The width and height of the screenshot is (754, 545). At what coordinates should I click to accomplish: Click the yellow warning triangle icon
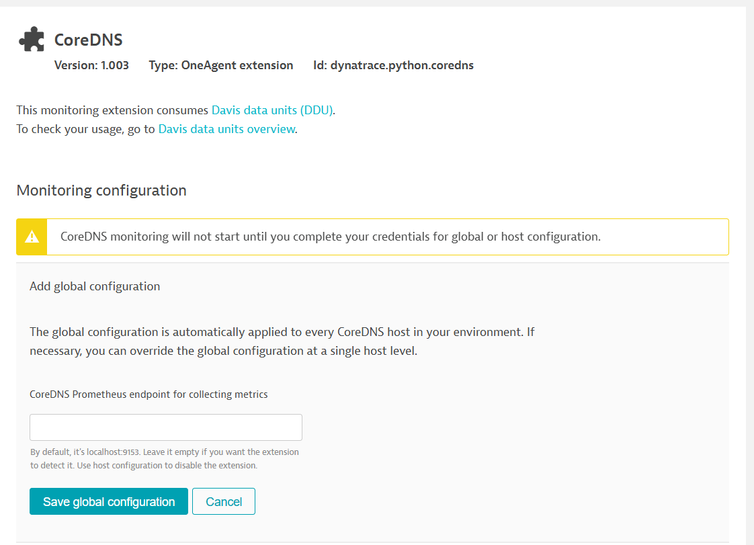32,237
